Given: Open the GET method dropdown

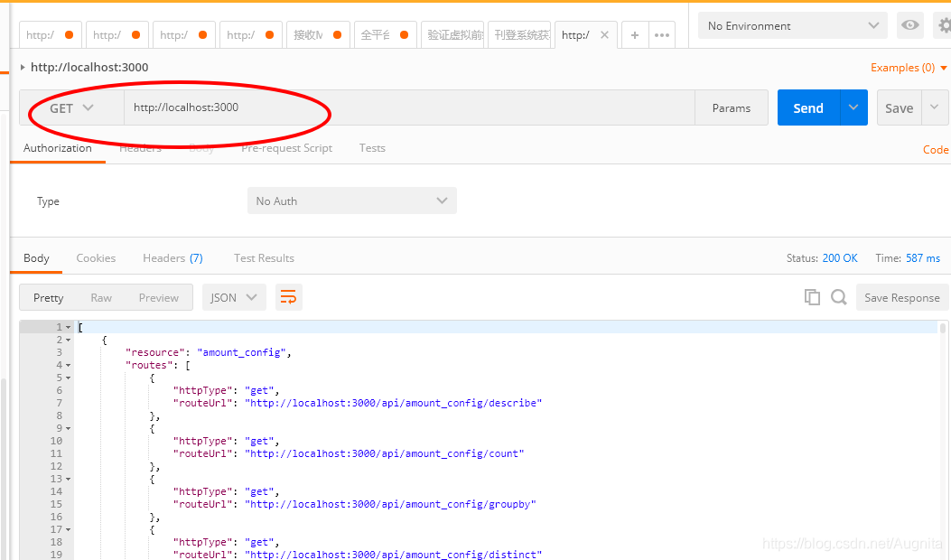Looking at the screenshot, I should click(x=71, y=108).
